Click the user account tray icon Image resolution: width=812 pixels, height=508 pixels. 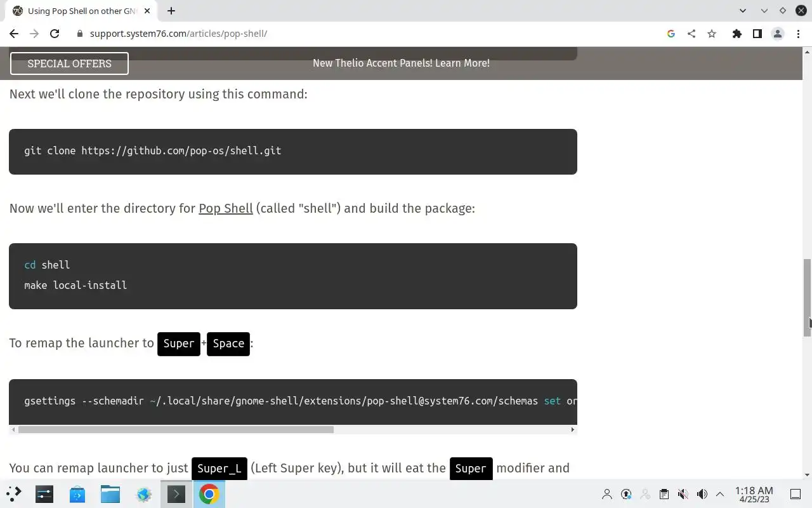607,494
